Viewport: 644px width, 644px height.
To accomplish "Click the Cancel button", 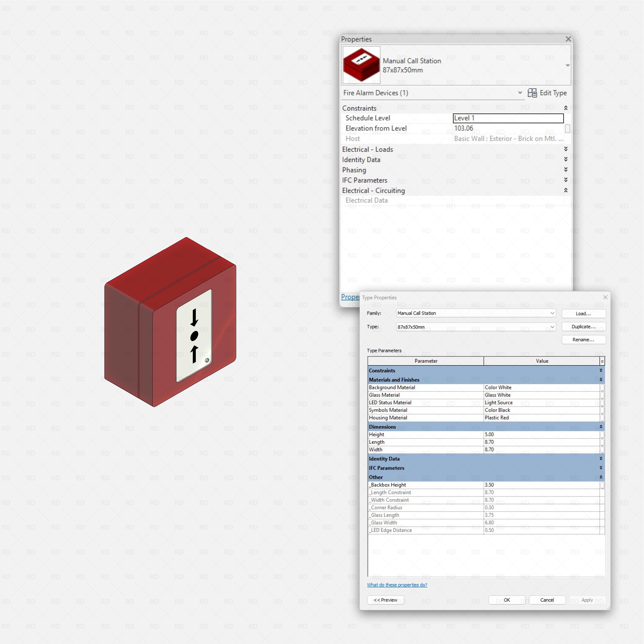I will click(x=547, y=600).
